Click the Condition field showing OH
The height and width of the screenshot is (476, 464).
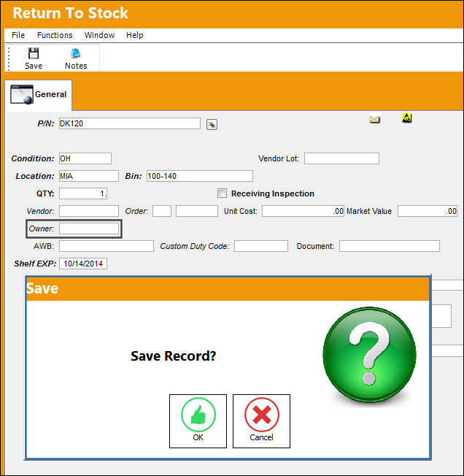[85, 158]
